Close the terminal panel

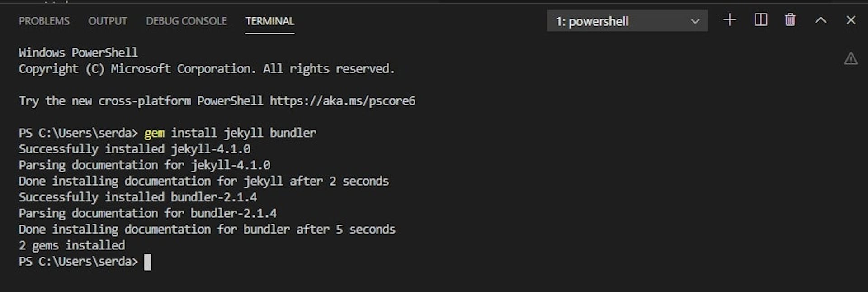[851, 20]
